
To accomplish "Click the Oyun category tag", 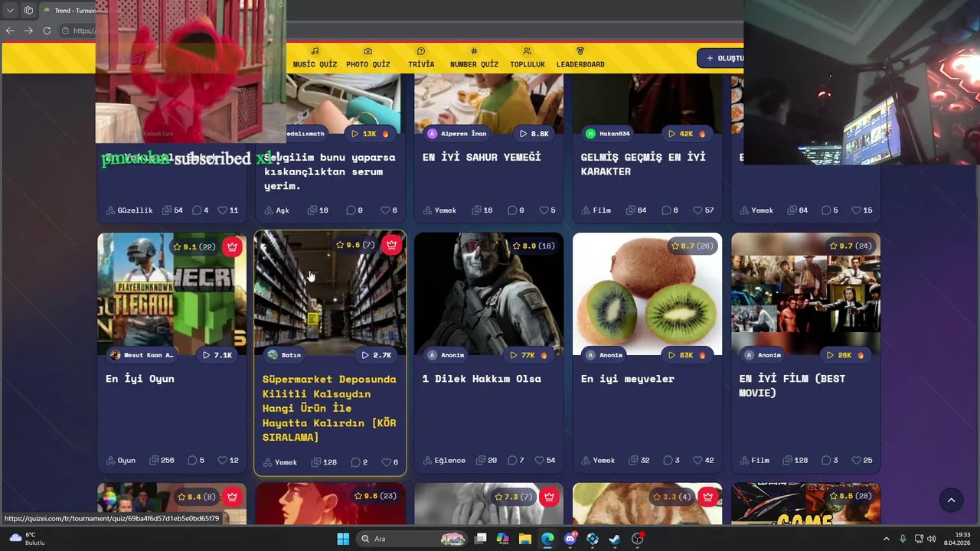I will 121,460.
